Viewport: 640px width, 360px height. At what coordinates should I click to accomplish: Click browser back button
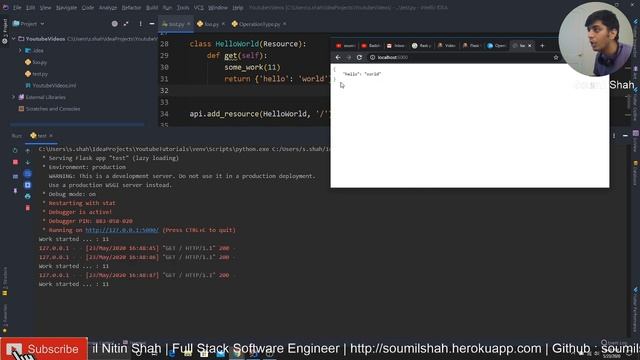point(338,58)
